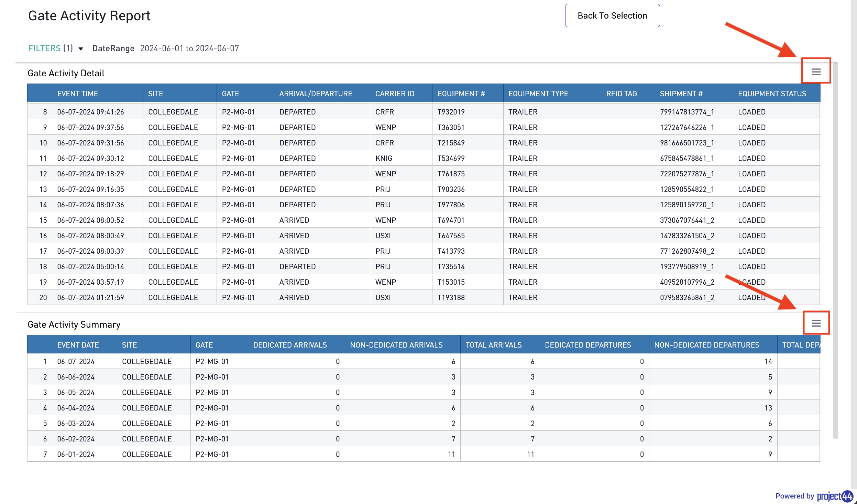The width and height of the screenshot is (857, 504).
Task: Select summary event date 06-02-2024
Action: click(76, 439)
